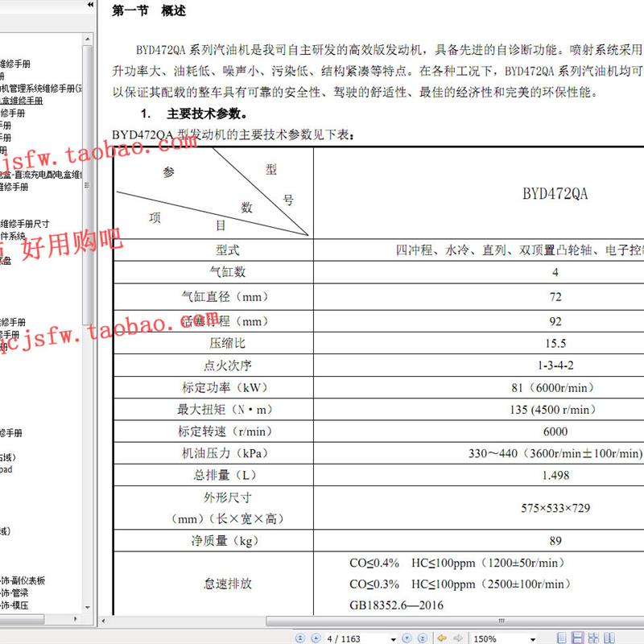
Task: Click the gray next view arrow
Action: (458, 638)
